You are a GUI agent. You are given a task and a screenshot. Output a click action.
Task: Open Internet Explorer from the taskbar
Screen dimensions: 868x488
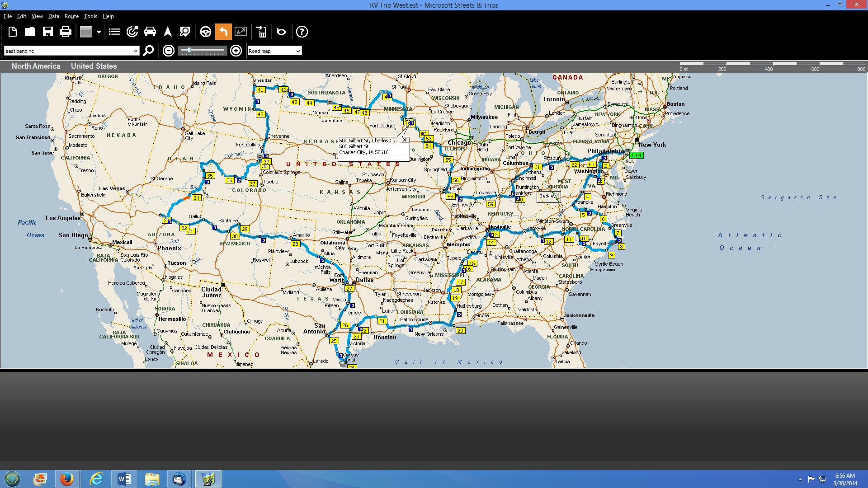96,479
